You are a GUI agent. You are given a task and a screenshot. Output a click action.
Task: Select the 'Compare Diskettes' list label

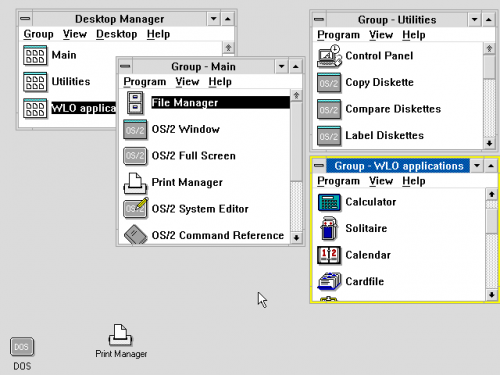tap(393, 109)
